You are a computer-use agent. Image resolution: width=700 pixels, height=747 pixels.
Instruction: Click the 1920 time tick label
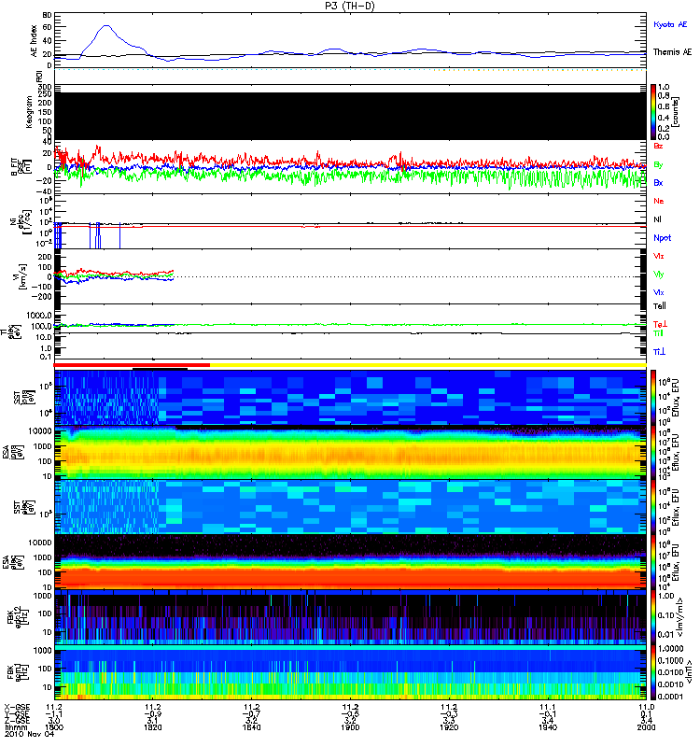449,727
